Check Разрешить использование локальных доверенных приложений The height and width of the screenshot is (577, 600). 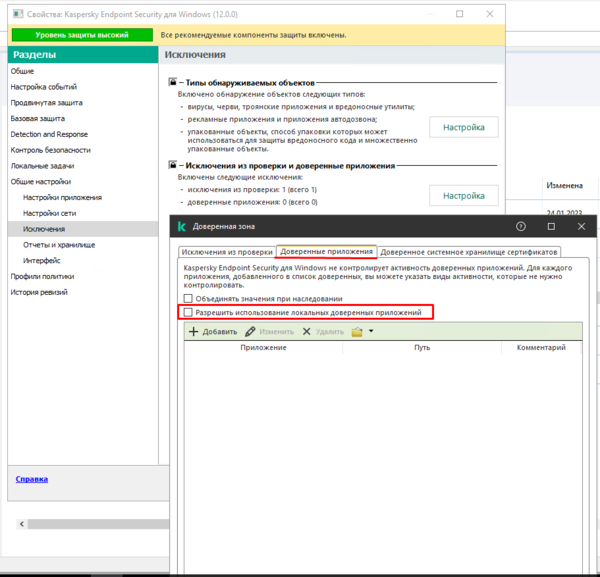[188, 313]
